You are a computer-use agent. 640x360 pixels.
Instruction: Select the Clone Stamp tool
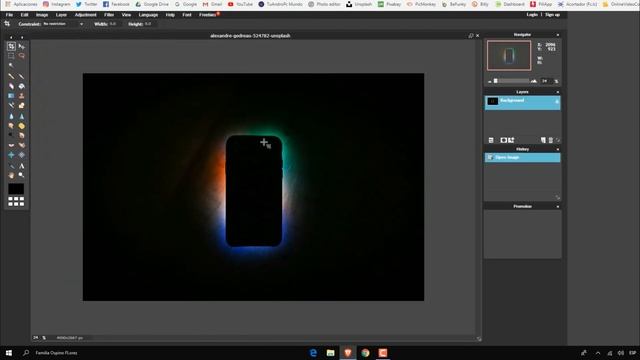[22, 96]
